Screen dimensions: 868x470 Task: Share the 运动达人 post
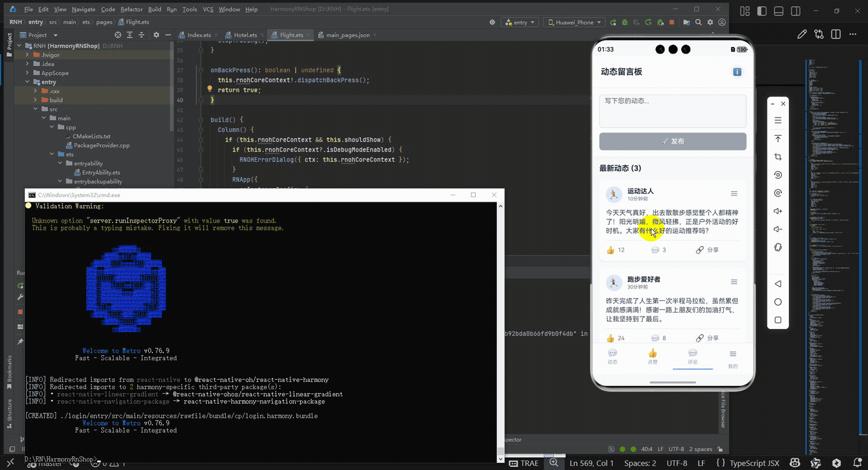tap(707, 250)
